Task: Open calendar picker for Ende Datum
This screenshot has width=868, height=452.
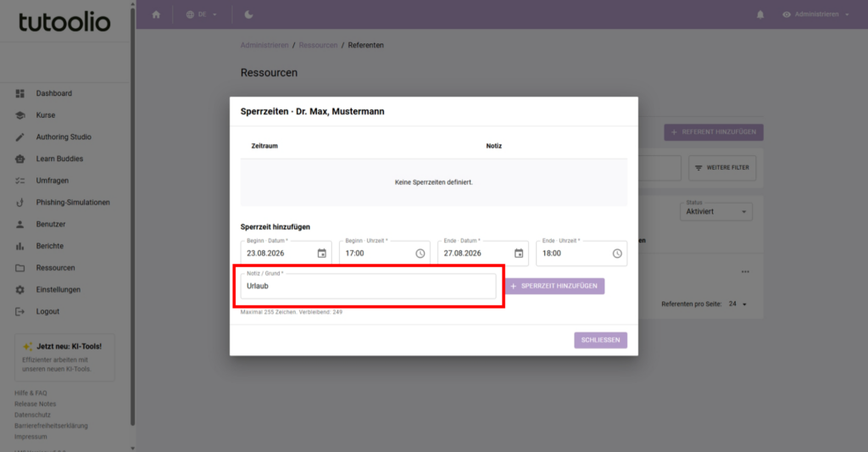Action: pyautogui.click(x=519, y=254)
